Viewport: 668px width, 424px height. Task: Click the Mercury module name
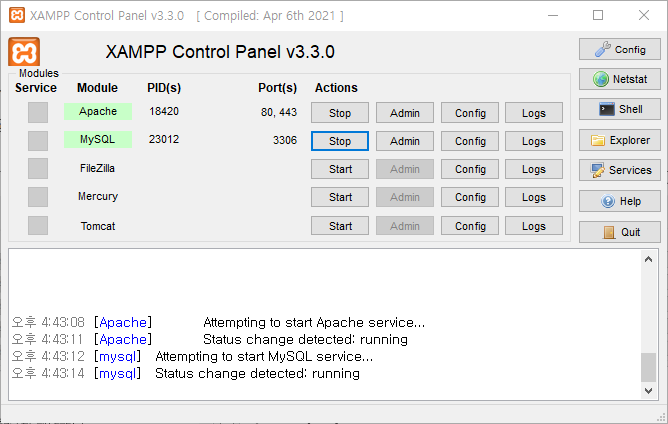pos(98,196)
